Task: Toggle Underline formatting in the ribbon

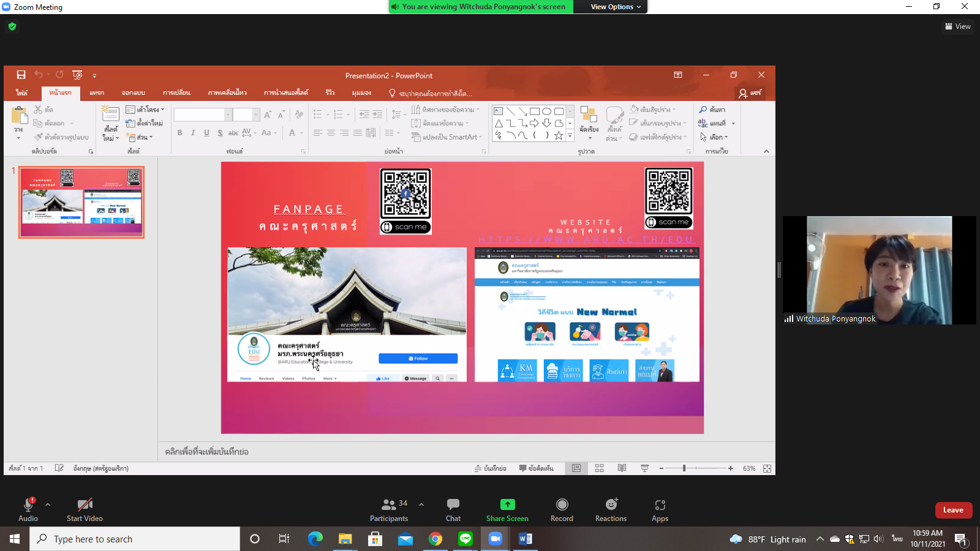Action: coord(206,133)
